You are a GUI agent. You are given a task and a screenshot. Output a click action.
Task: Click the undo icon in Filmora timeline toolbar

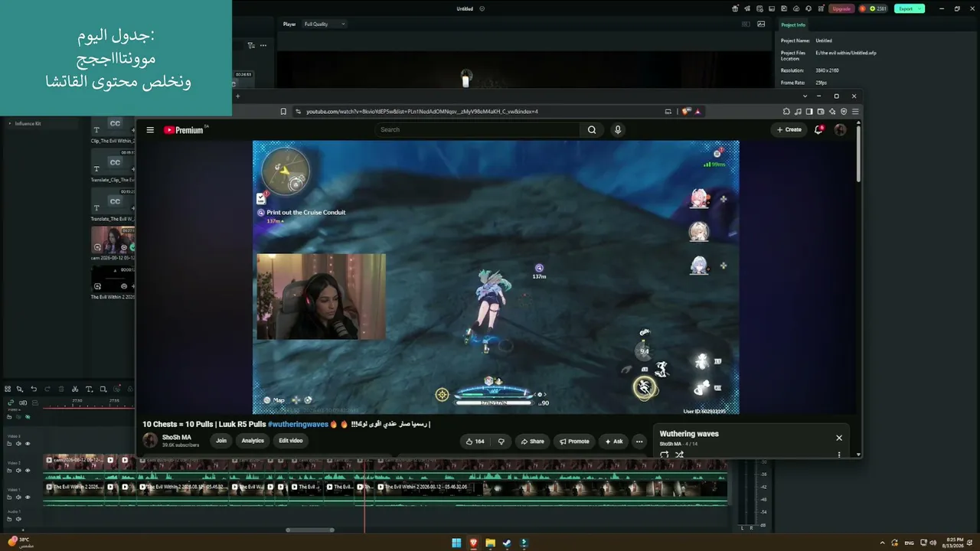[34, 389]
